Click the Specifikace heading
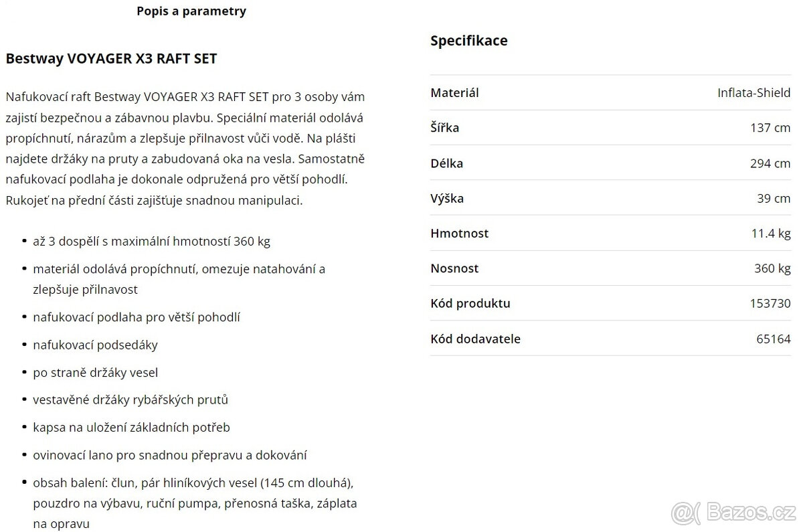 tap(468, 41)
